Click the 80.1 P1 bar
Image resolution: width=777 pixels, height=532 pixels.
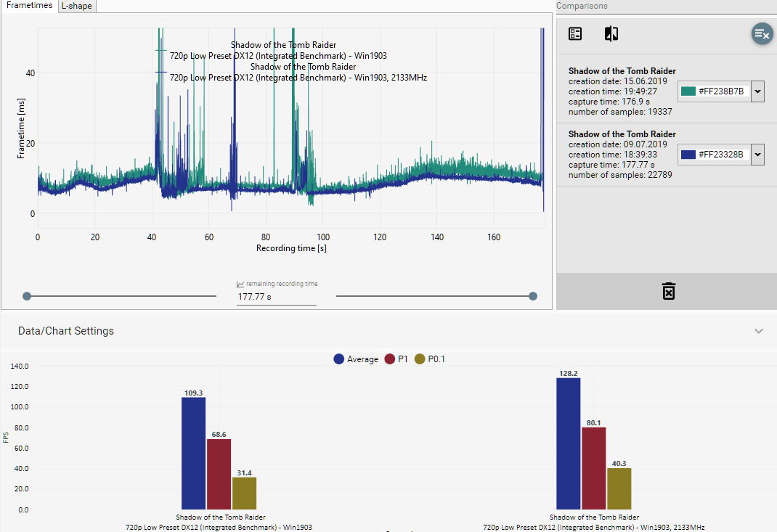pyautogui.click(x=594, y=468)
